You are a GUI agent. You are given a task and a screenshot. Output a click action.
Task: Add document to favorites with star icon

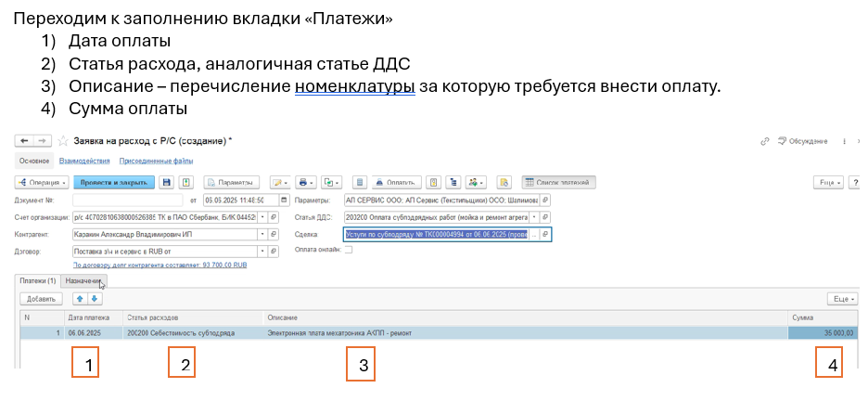click(x=63, y=141)
